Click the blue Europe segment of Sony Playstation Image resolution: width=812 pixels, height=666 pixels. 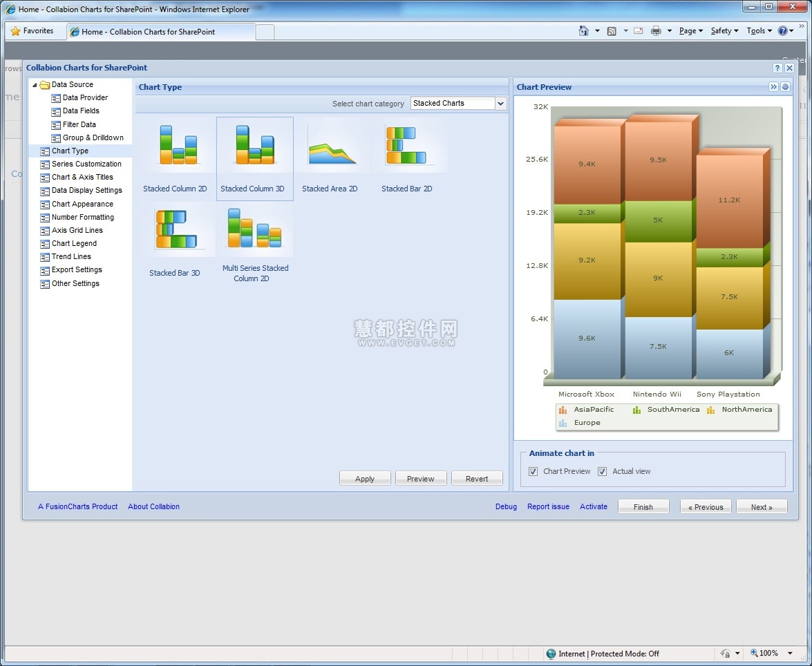click(x=729, y=354)
